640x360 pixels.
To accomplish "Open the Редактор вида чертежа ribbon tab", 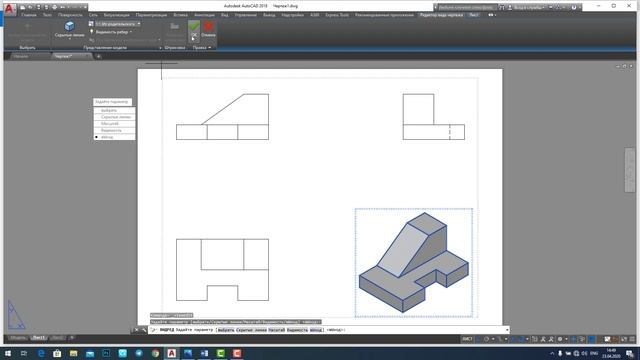I will pyautogui.click(x=441, y=15).
